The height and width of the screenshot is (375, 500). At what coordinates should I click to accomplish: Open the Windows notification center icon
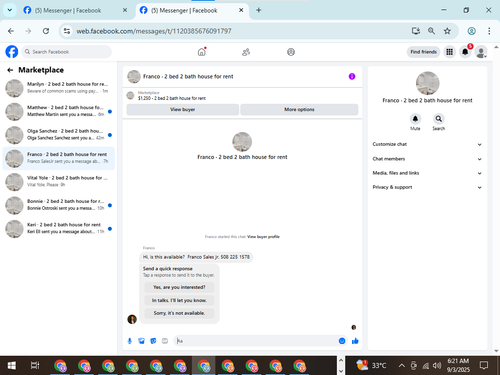(484, 365)
